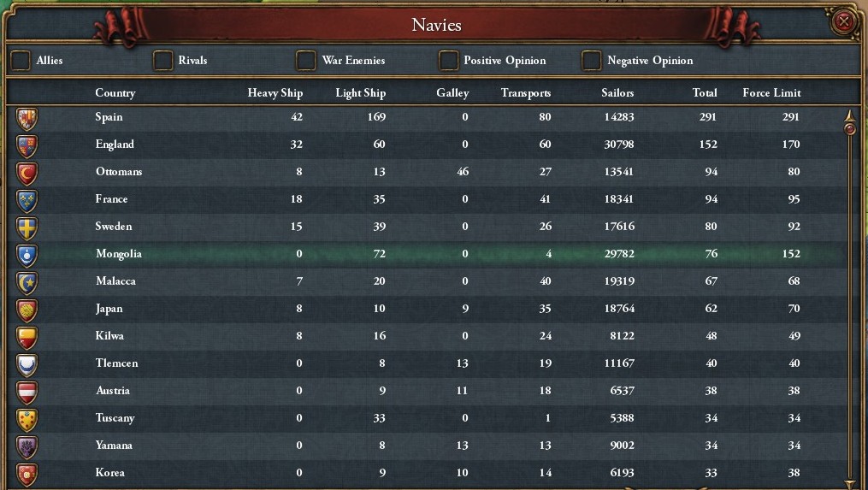Check the War Enemies filter
Screen dimensions: 868x490
click(x=305, y=61)
